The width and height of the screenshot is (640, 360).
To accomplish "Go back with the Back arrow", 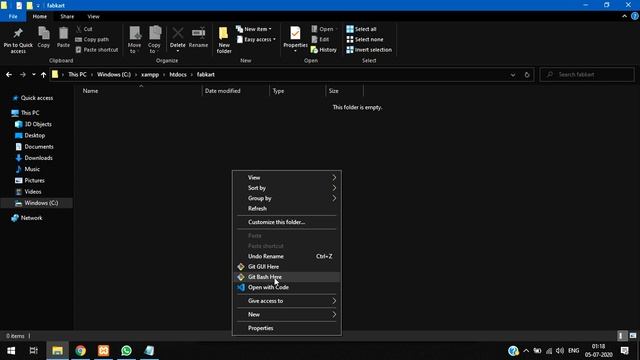I will (x=9, y=75).
